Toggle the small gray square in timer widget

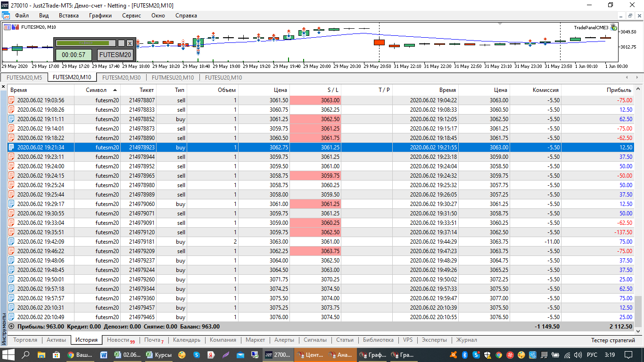[121, 43]
